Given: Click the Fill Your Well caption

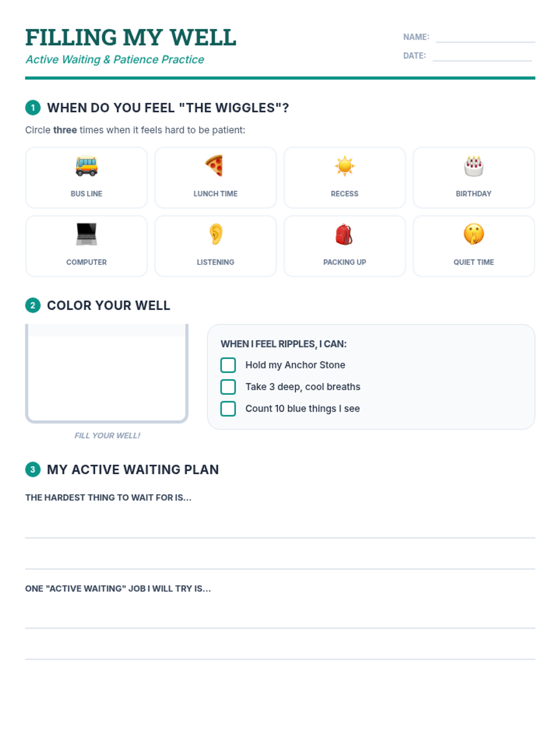Looking at the screenshot, I should pos(107,436).
